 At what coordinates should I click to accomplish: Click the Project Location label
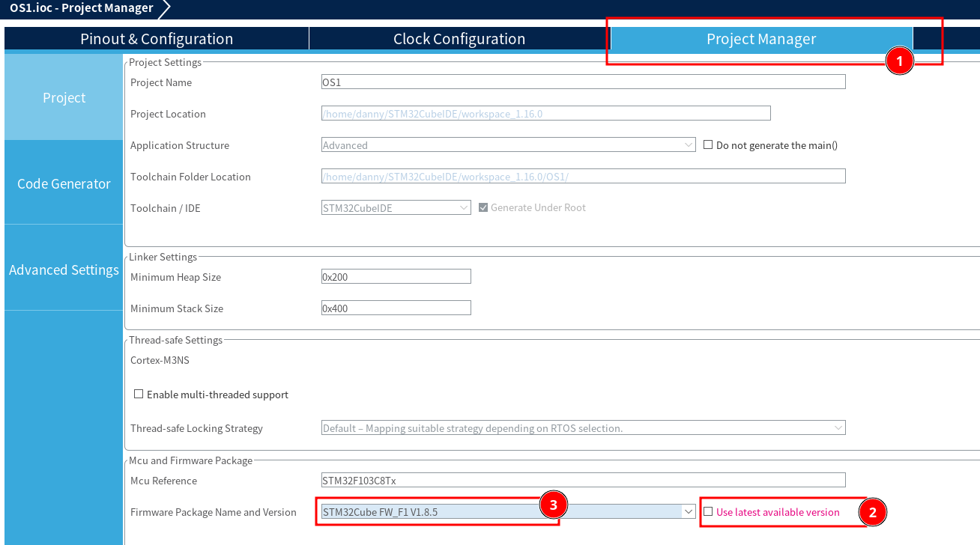168,114
